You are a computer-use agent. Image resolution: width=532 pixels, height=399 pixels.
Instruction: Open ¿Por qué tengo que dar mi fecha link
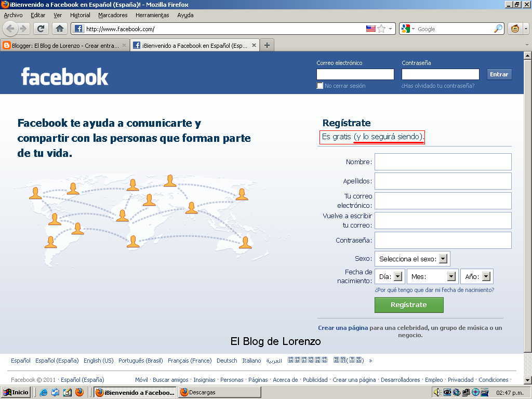click(x=434, y=290)
